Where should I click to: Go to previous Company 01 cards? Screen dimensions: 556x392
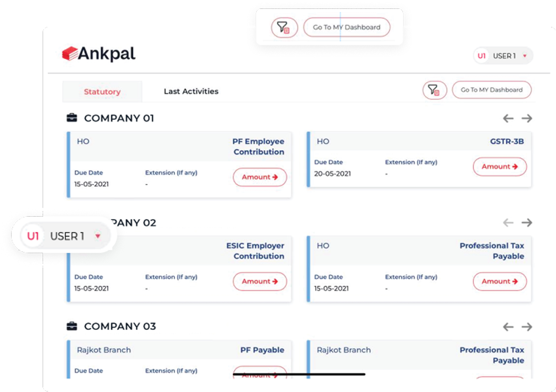pos(508,118)
